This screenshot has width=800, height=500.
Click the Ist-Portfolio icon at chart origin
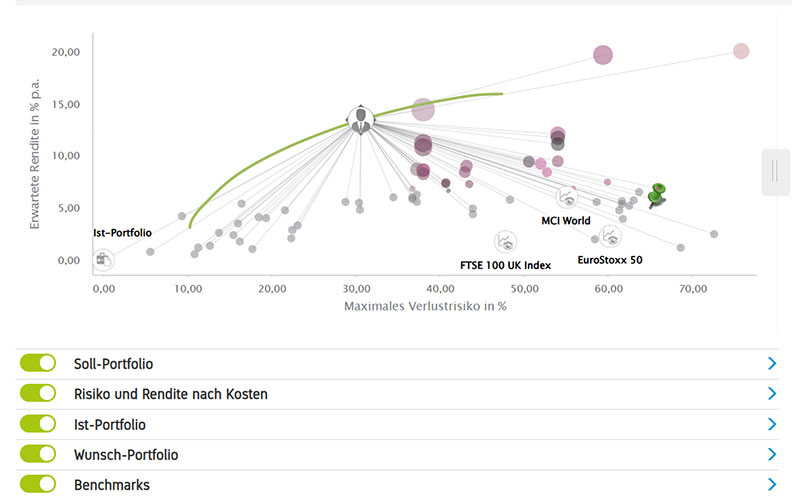pos(102,260)
